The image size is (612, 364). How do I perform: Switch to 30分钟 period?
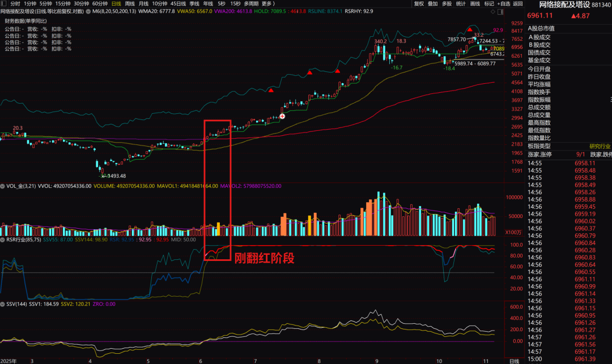pos(81,3)
